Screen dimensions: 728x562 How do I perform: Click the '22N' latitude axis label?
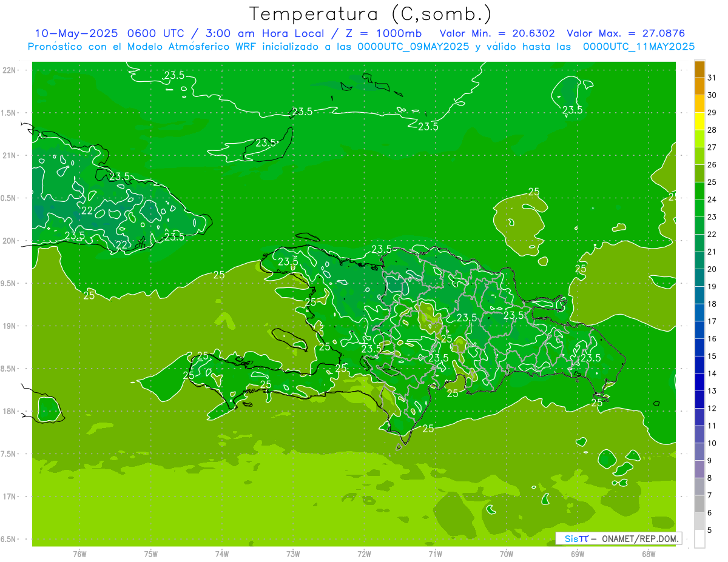10,70
